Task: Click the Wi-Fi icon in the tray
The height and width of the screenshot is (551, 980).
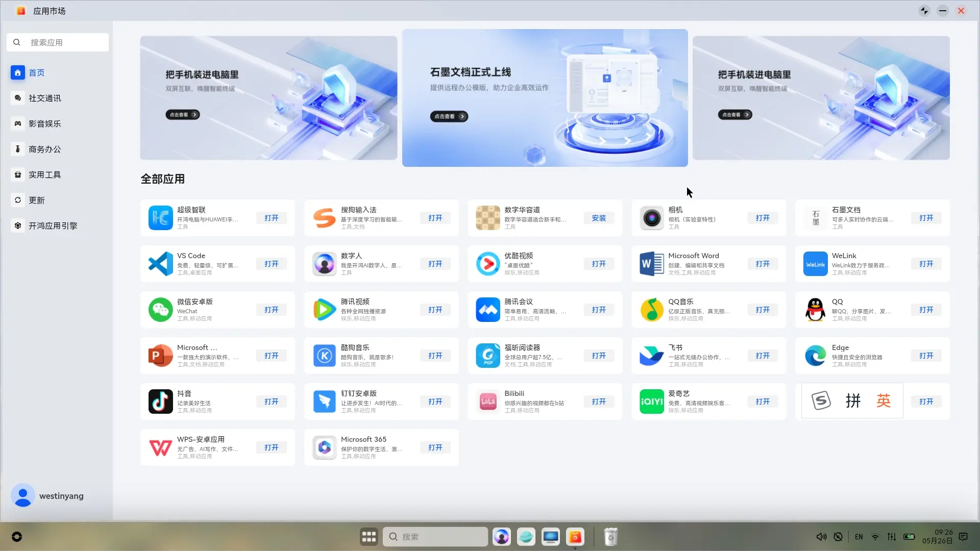Action: click(x=875, y=537)
